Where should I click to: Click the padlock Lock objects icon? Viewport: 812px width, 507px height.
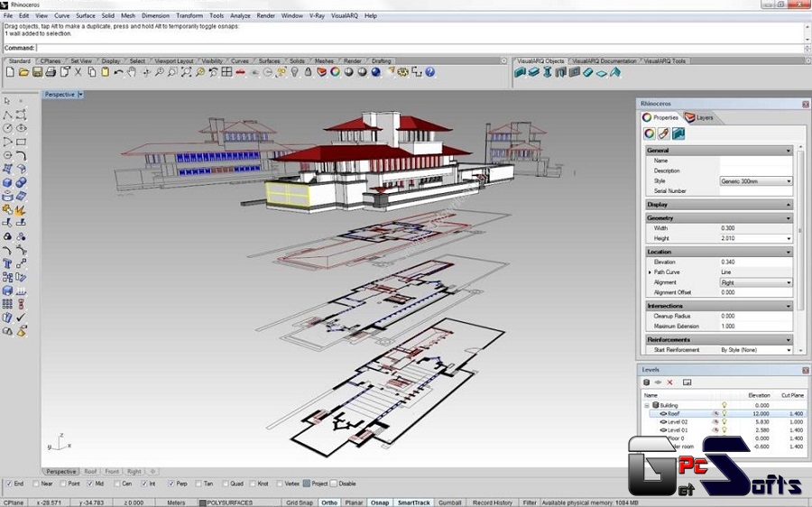[x=309, y=72]
